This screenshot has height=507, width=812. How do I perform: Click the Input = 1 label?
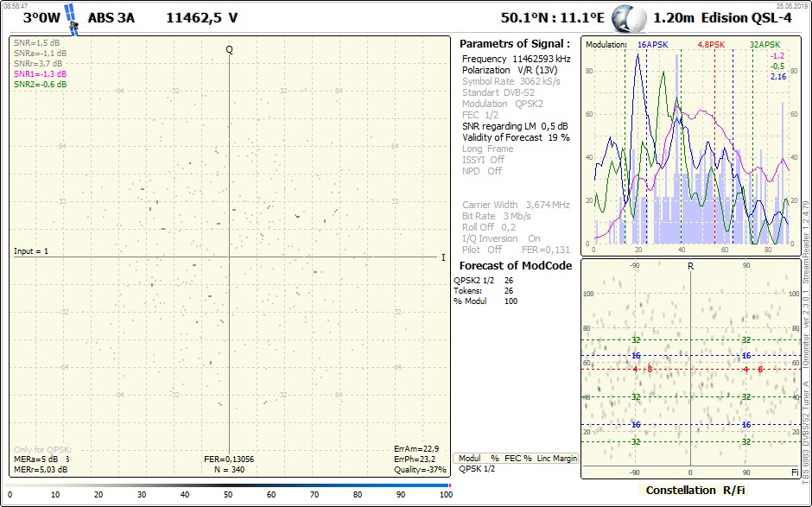[x=31, y=251]
